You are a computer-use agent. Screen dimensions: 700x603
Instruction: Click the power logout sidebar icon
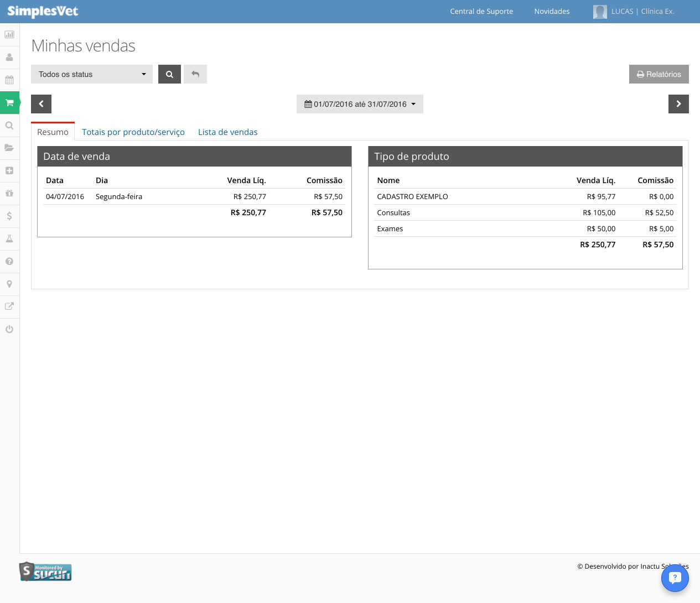tap(9, 329)
